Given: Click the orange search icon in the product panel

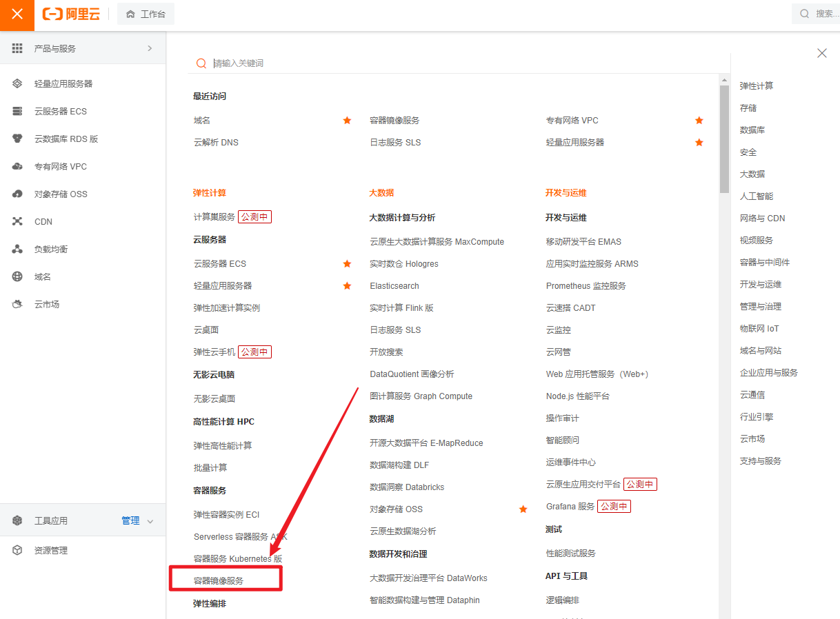Looking at the screenshot, I should click(x=201, y=63).
